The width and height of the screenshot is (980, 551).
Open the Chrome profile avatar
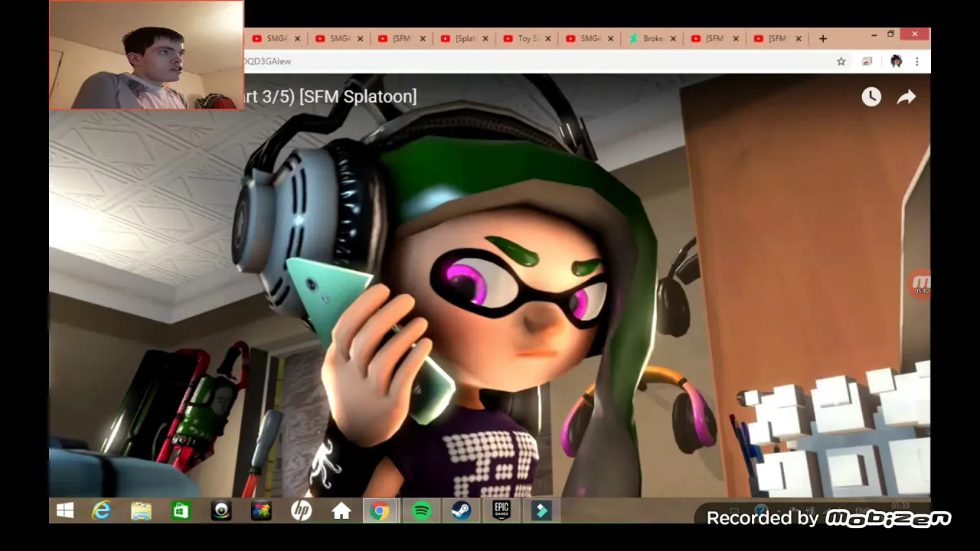pyautogui.click(x=896, y=61)
